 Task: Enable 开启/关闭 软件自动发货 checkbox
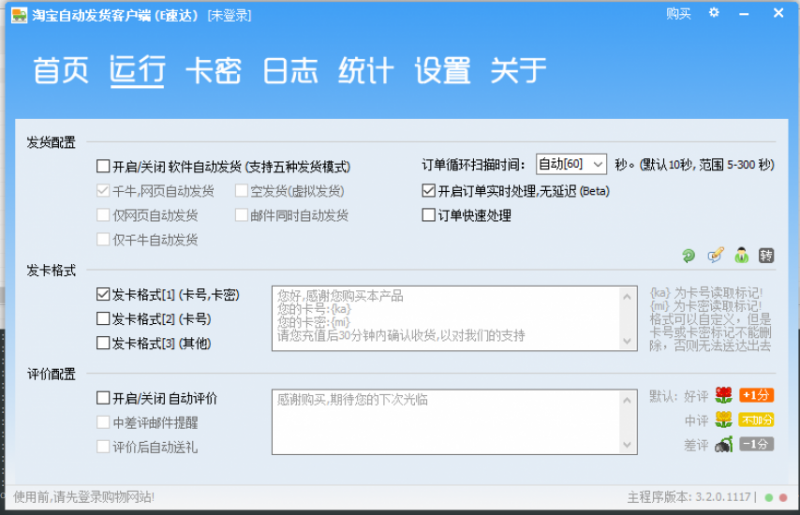(x=103, y=167)
